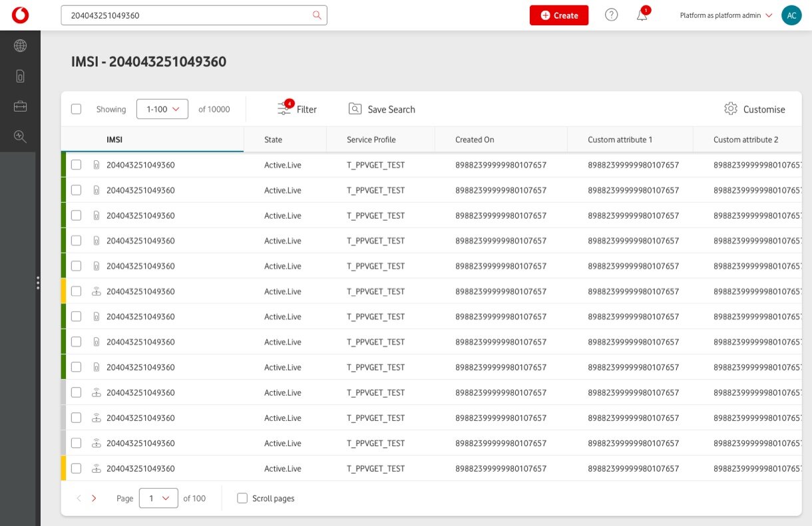The height and width of the screenshot is (526, 812).
Task: Click the Customise label
Action: tap(764, 110)
